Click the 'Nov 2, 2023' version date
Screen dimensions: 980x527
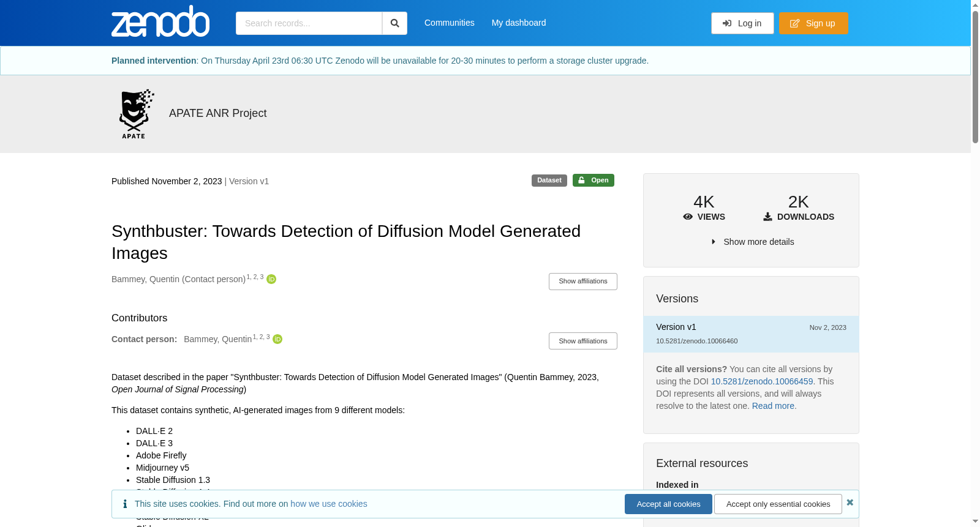click(827, 327)
